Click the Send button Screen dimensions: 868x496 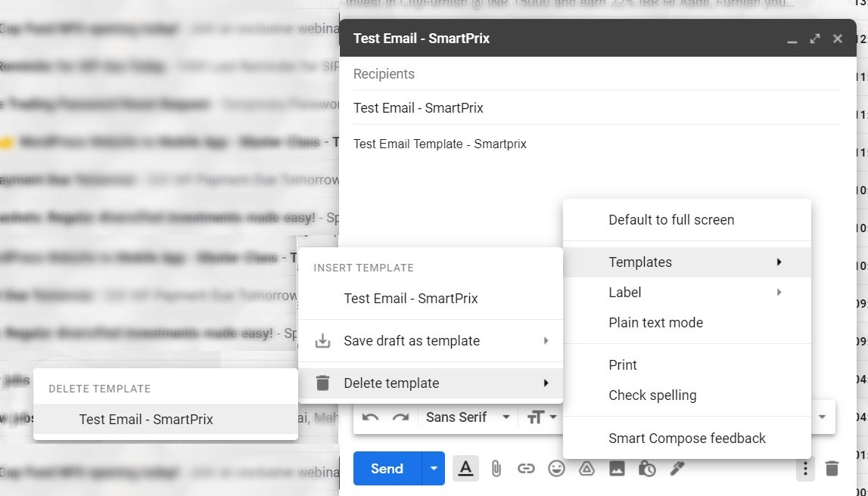(387, 468)
